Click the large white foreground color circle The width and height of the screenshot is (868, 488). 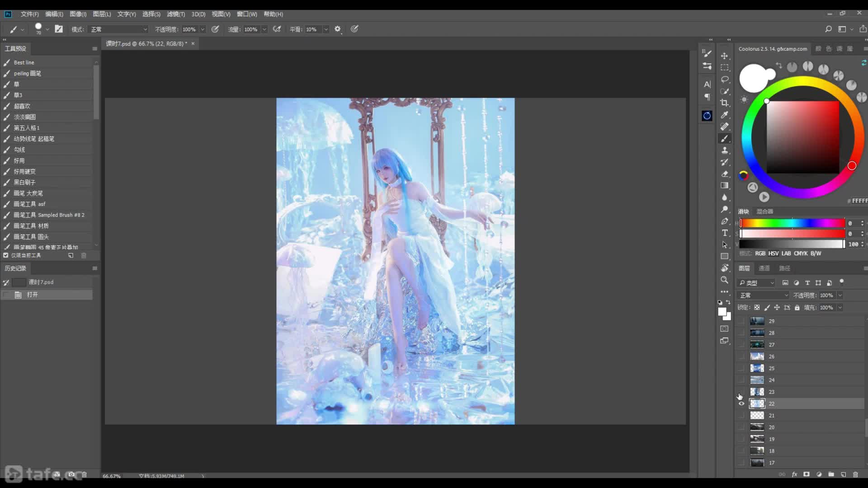click(754, 78)
